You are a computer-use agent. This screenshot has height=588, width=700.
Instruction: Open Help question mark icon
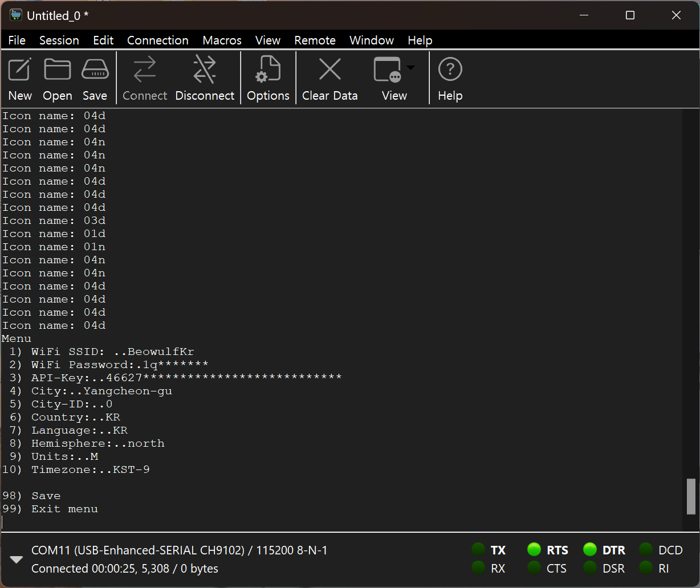tap(450, 70)
